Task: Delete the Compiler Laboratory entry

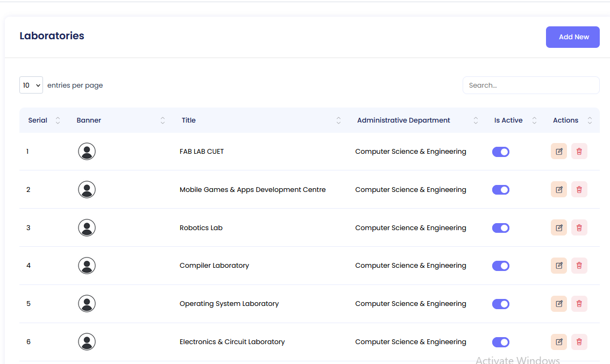Action: (579, 266)
